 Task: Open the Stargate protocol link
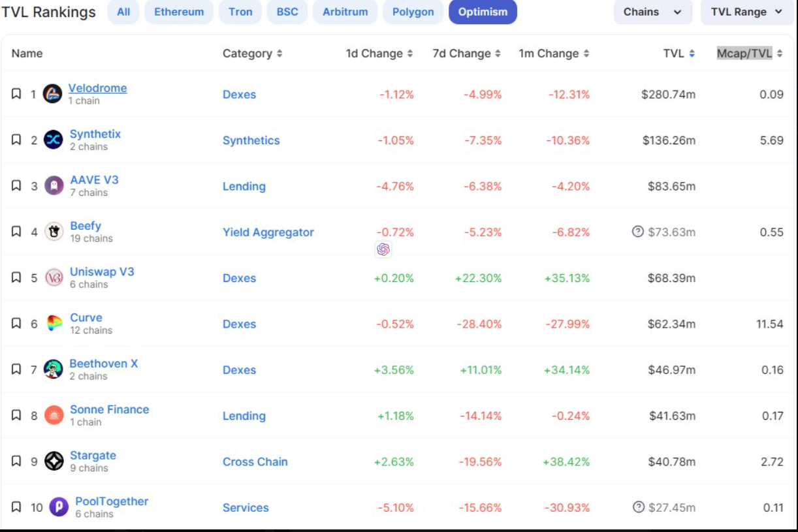click(93, 456)
